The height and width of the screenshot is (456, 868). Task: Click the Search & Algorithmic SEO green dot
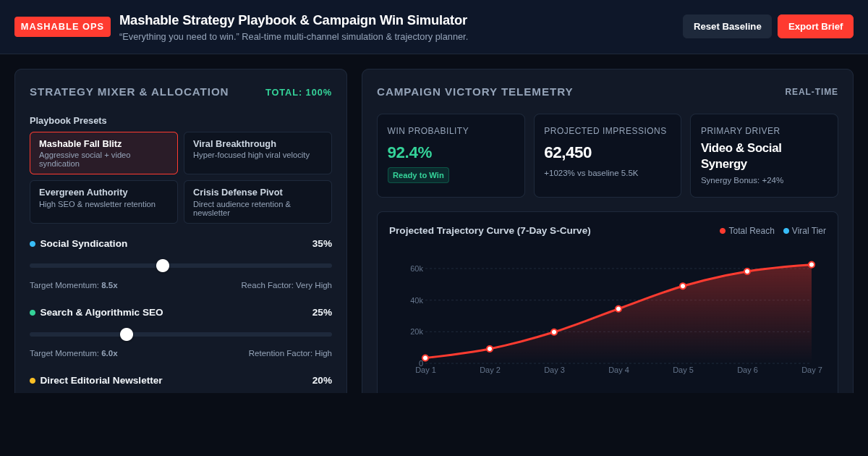pyautogui.click(x=33, y=313)
